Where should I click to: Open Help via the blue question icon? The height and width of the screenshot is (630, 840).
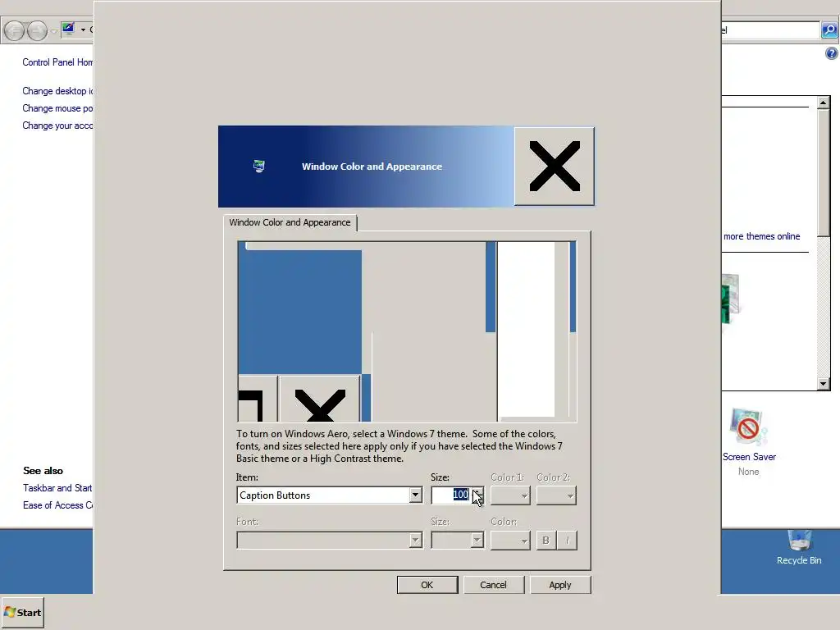point(832,53)
